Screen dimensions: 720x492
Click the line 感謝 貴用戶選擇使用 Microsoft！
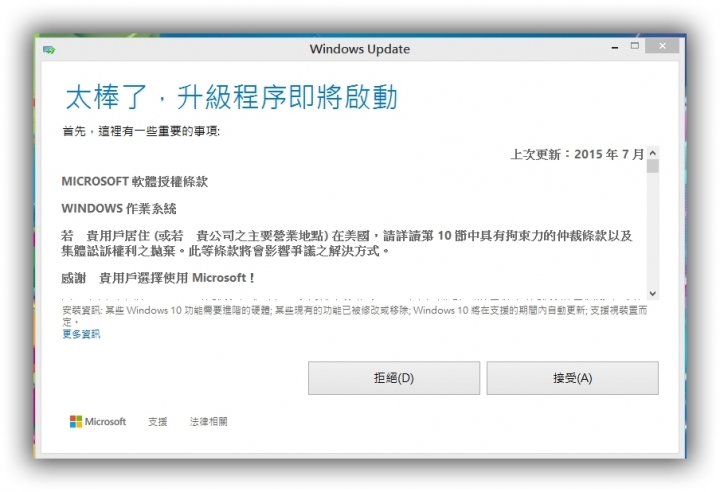[x=158, y=278]
